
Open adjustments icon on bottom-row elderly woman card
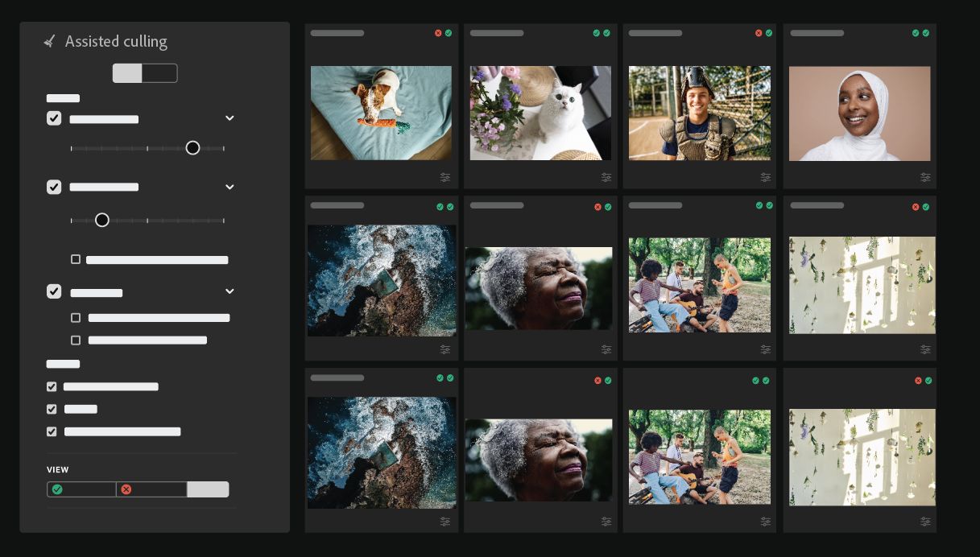click(606, 522)
